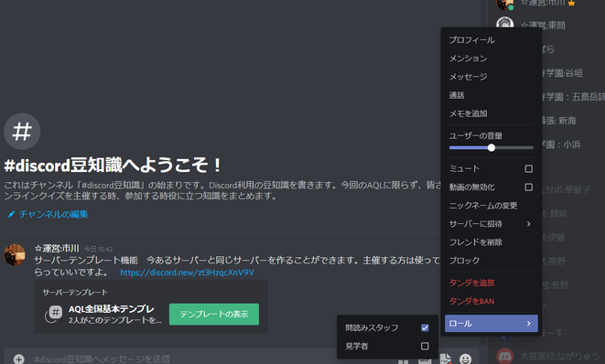Start a call via 通話 menu item
Screen dimensions: 605x364
pyautogui.click(x=492, y=95)
